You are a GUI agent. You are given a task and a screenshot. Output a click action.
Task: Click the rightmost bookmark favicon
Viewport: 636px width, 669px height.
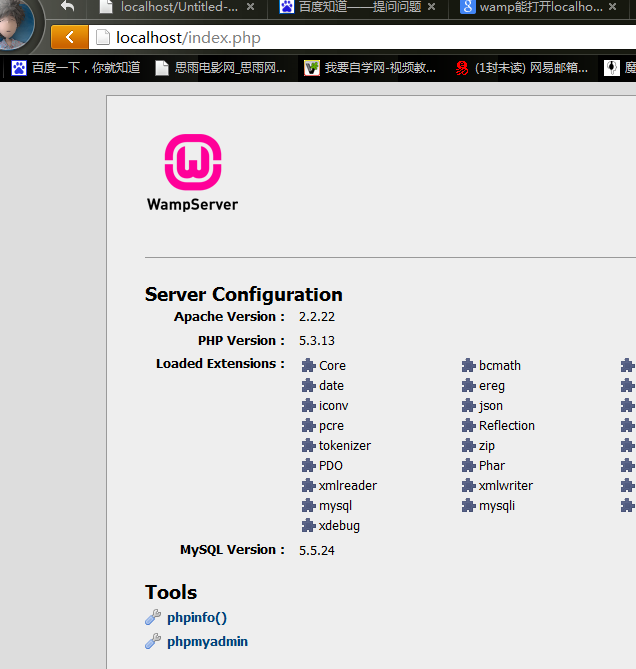(x=612, y=68)
